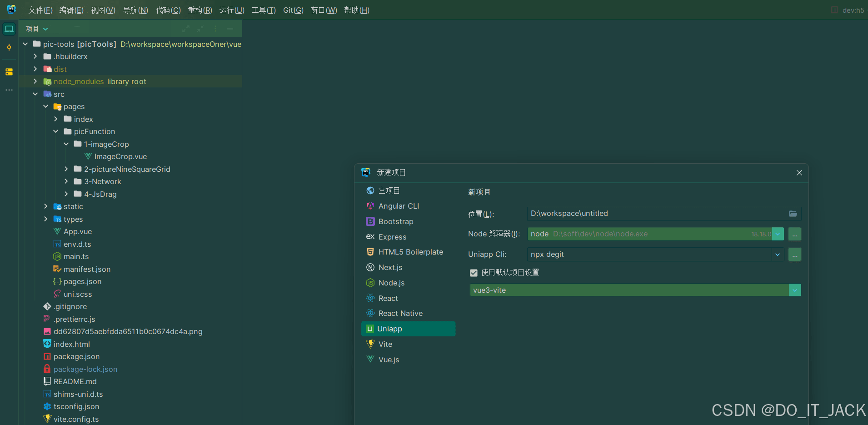This screenshot has width=868, height=425.
Task: Click the Next.js generator icon
Action: pyautogui.click(x=370, y=267)
